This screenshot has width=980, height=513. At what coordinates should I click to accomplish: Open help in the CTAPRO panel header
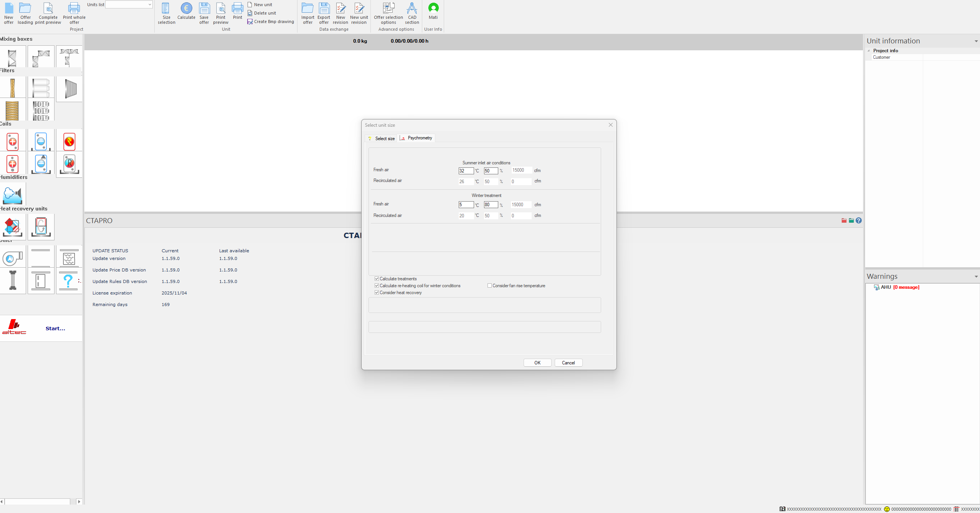[859, 220]
